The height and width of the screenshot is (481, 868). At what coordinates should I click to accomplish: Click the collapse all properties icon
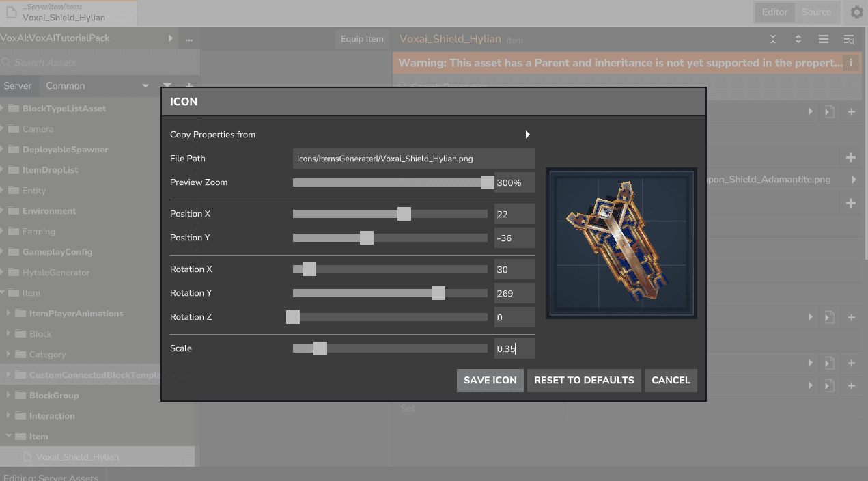tap(773, 40)
